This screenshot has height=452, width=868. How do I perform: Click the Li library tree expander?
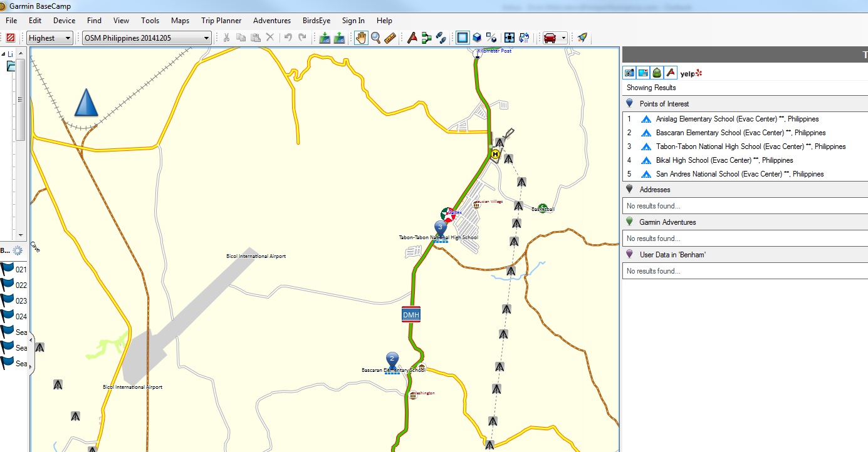coord(3,55)
